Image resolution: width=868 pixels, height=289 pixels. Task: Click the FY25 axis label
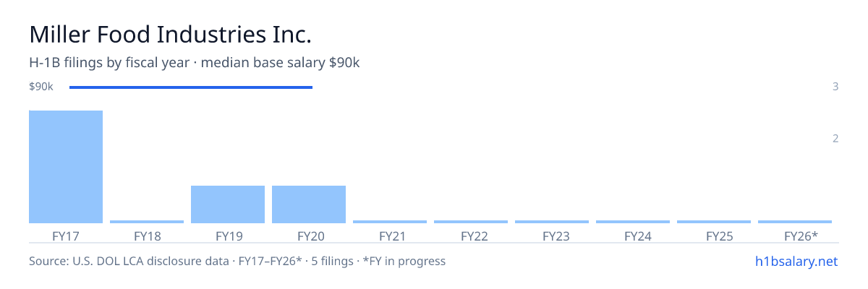coord(714,236)
